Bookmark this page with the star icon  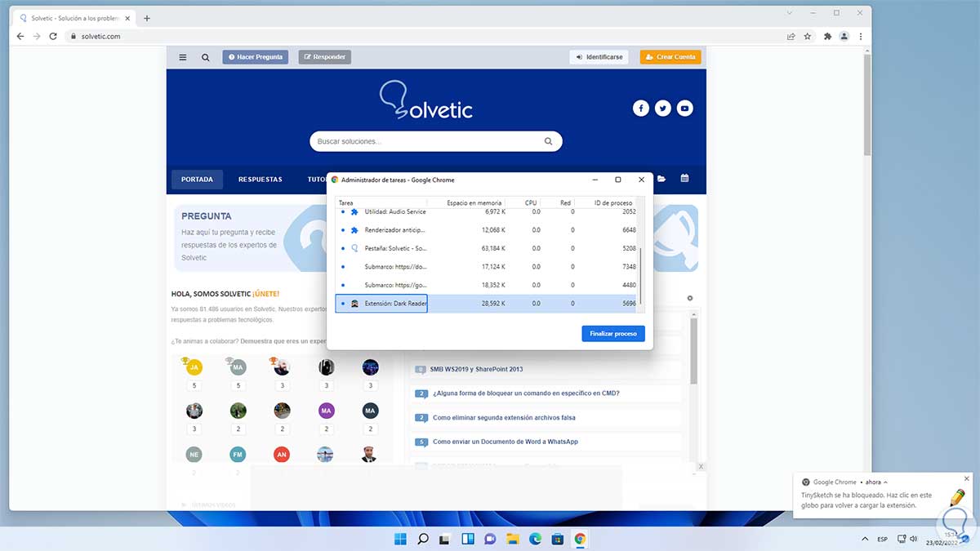(808, 36)
